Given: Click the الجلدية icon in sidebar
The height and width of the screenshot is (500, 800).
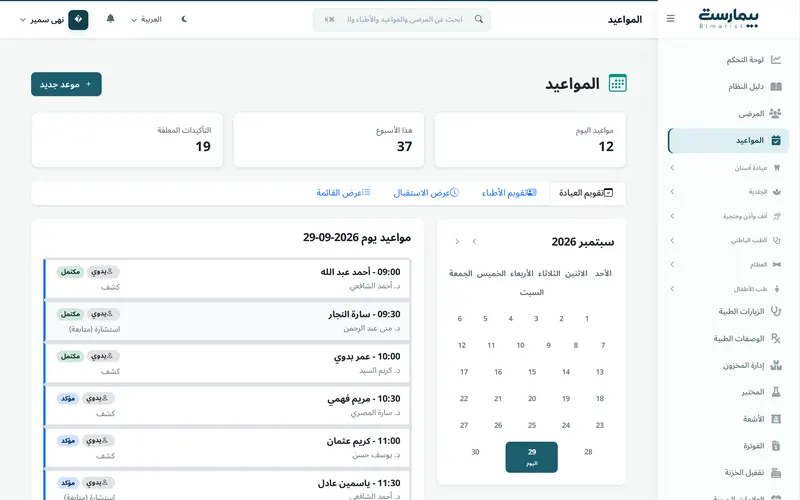Looking at the screenshot, I should coord(777,192).
